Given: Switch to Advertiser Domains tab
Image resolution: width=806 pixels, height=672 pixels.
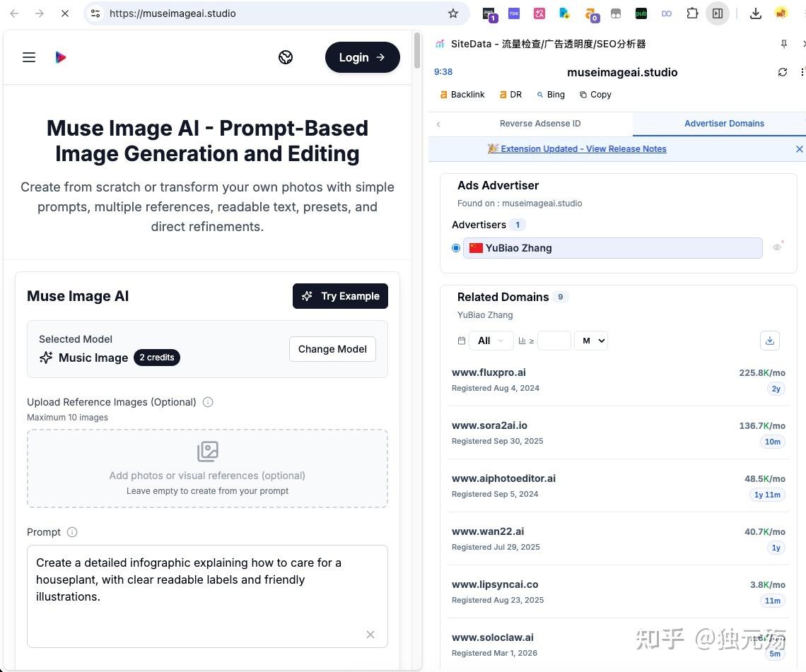Looking at the screenshot, I should (724, 123).
